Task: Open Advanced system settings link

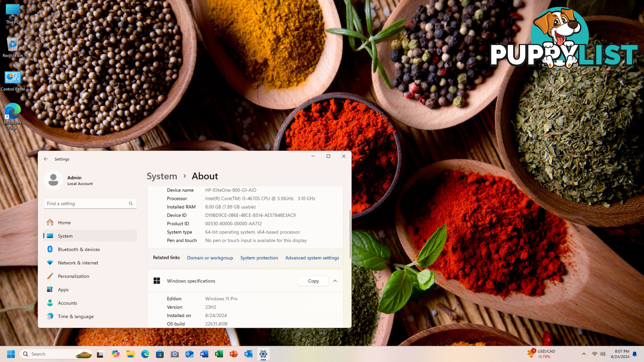Action: (x=312, y=258)
